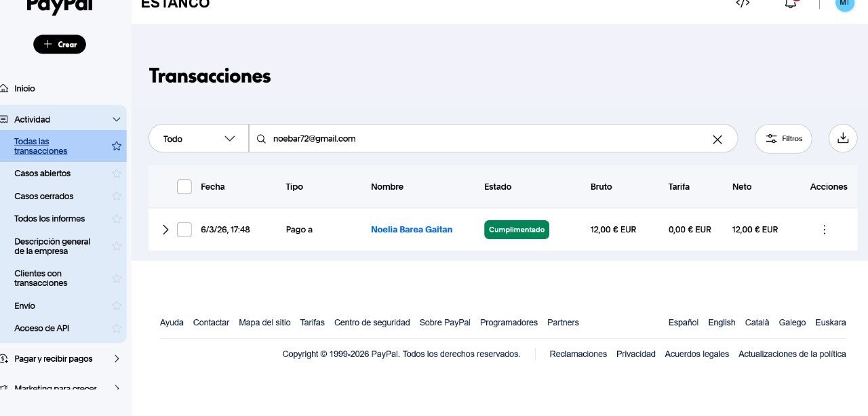The height and width of the screenshot is (416, 868).
Task: Open the Noelia Barea Gaitan name link
Action: pyautogui.click(x=411, y=230)
